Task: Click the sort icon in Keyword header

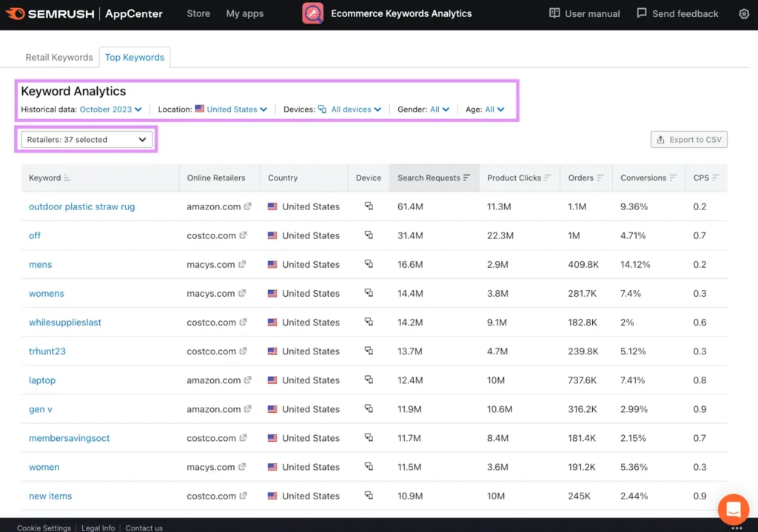Action: coord(67,178)
